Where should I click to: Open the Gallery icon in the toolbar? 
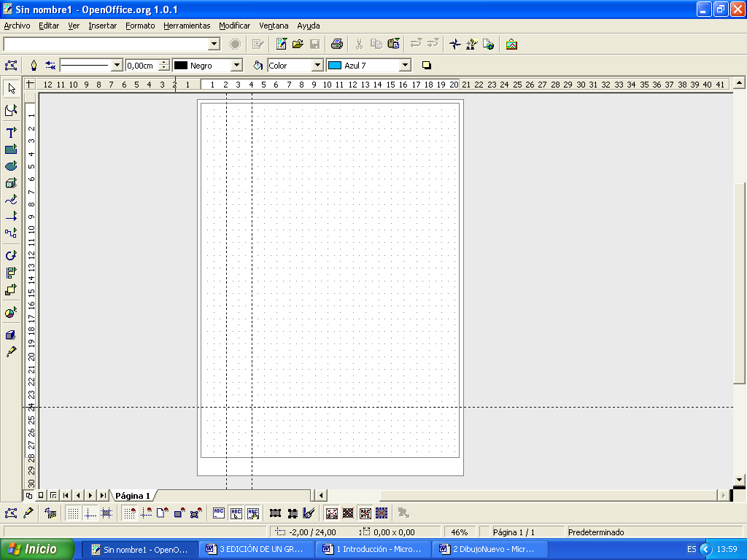pos(511,44)
